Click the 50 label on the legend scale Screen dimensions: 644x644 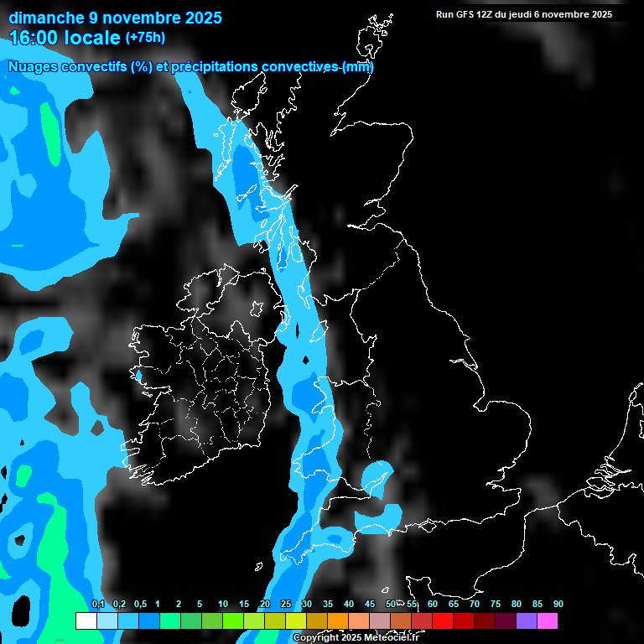point(391,605)
